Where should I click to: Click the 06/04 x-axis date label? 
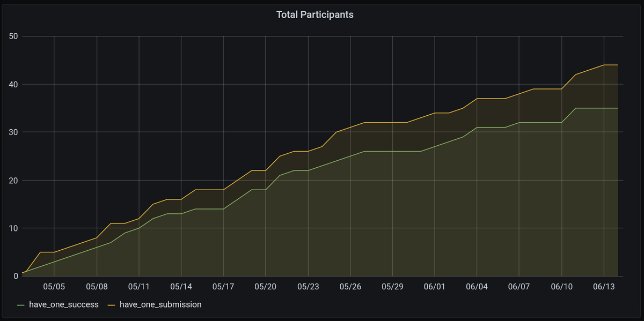[x=477, y=287]
